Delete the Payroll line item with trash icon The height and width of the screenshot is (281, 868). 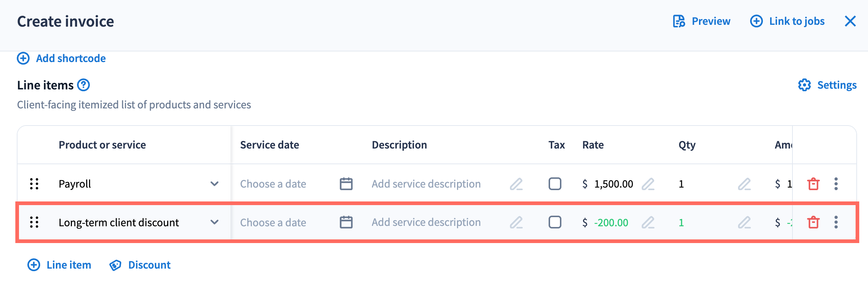pos(813,184)
